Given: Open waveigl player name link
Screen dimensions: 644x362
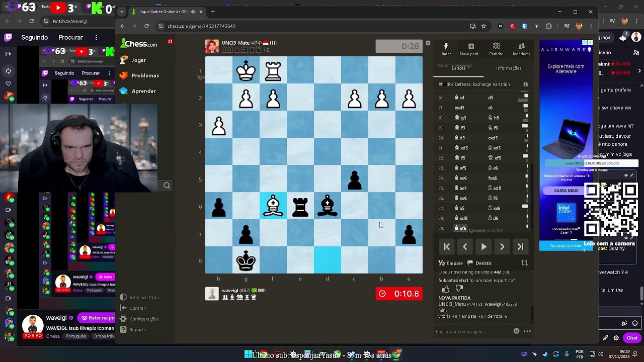Looking at the screenshot, I should click(230, 291).
